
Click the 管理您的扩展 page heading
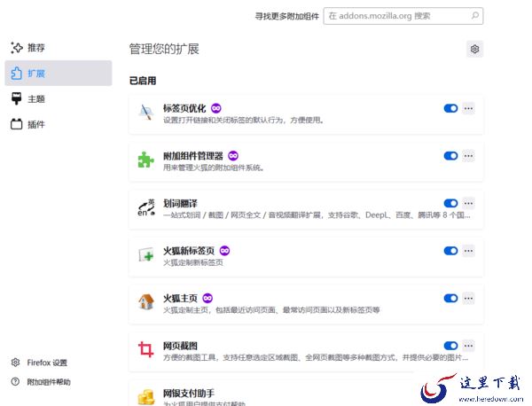tap(164, 49)
